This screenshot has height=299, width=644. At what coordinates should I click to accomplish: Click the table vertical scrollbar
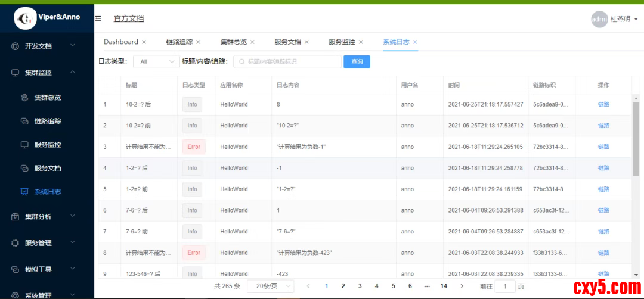[636, 137]
